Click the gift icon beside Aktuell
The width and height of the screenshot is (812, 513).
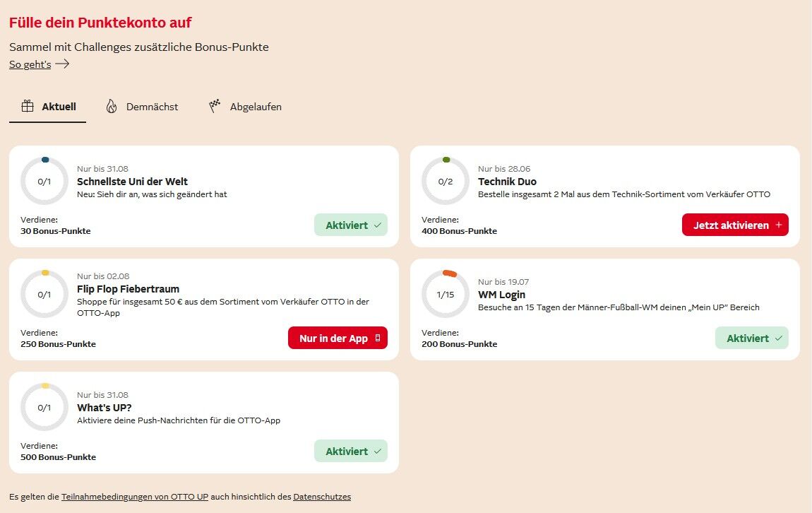click(28, 106)
